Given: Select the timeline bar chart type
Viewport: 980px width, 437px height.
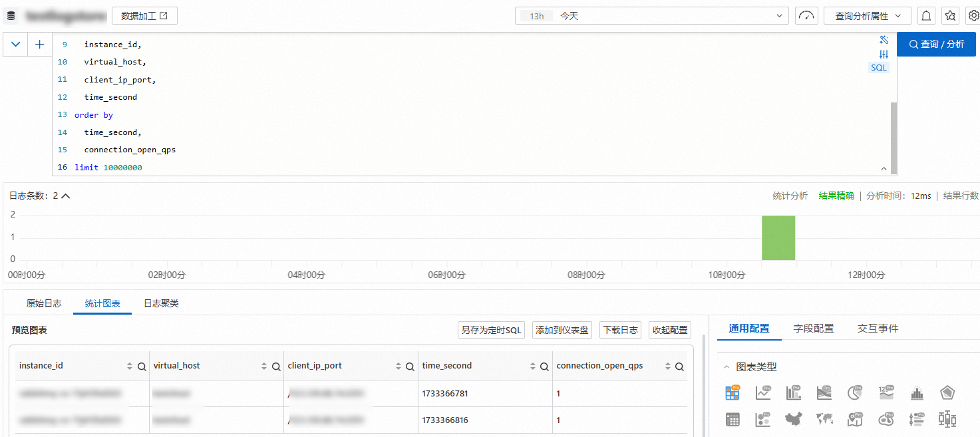Looking at the screenshot, I should pyautogui.click(x=917, y=419).
